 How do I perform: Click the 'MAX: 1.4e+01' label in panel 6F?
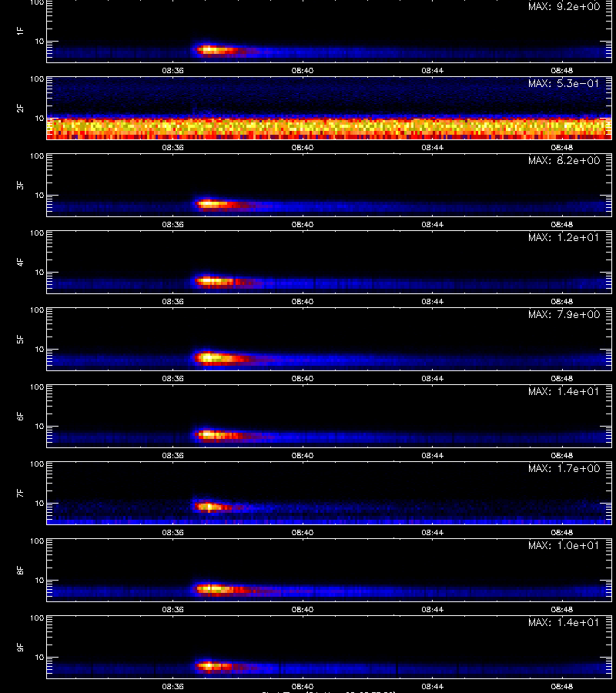(564, 391)
